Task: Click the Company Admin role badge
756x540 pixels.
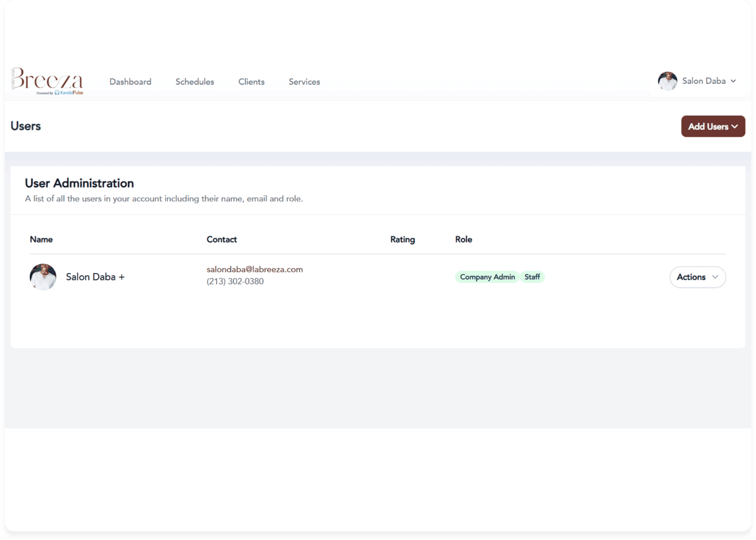Action: (487, 277)
